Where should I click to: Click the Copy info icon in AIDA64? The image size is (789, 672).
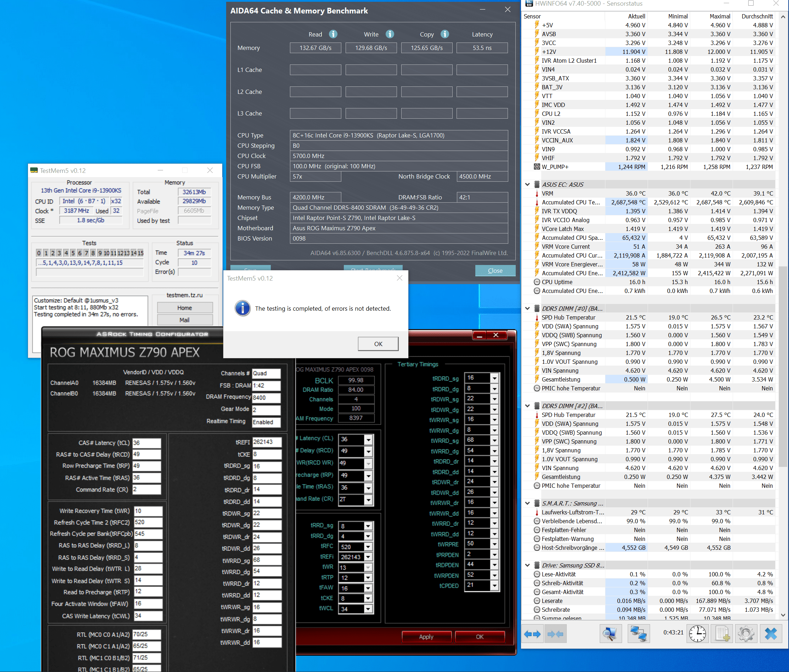tap(445, 34)
